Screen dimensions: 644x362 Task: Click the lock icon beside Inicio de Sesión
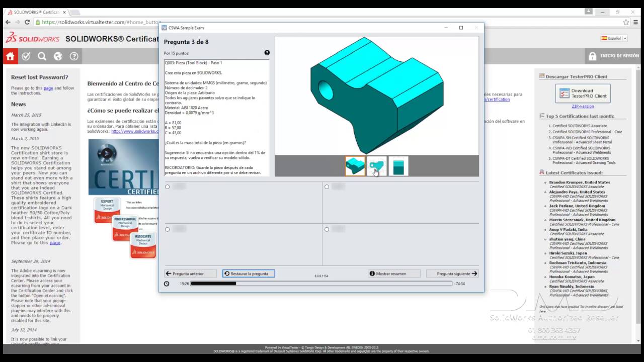tap(592, 56)
